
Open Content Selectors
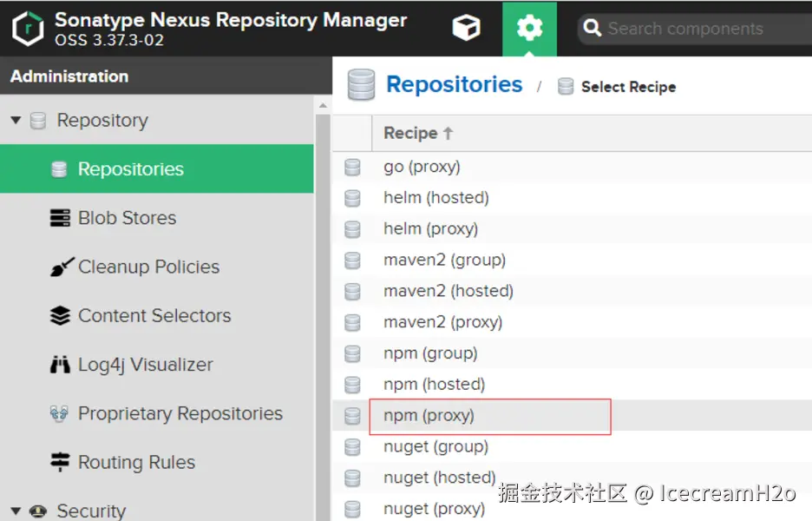pyautogui.click(x=154, y=316)
